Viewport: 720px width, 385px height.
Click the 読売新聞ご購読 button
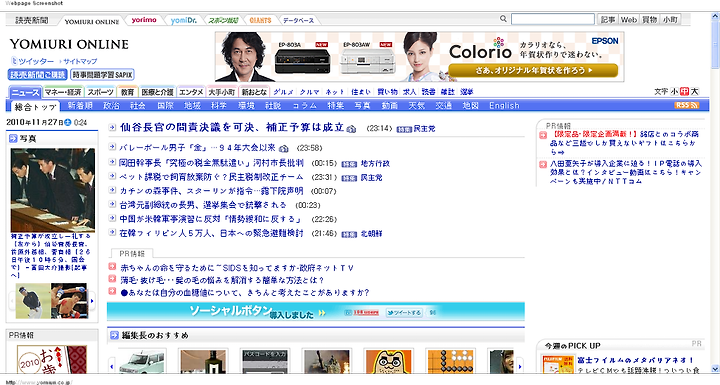click(38, 74)
